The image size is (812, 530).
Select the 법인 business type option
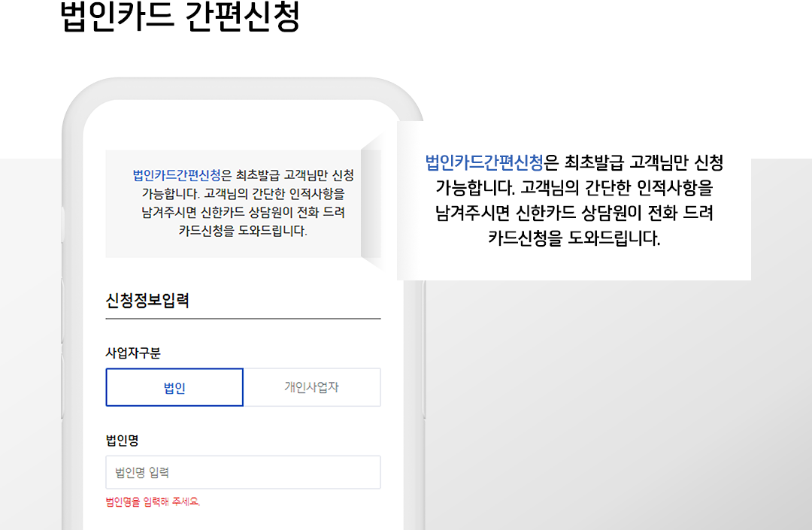tap(174, 387)
